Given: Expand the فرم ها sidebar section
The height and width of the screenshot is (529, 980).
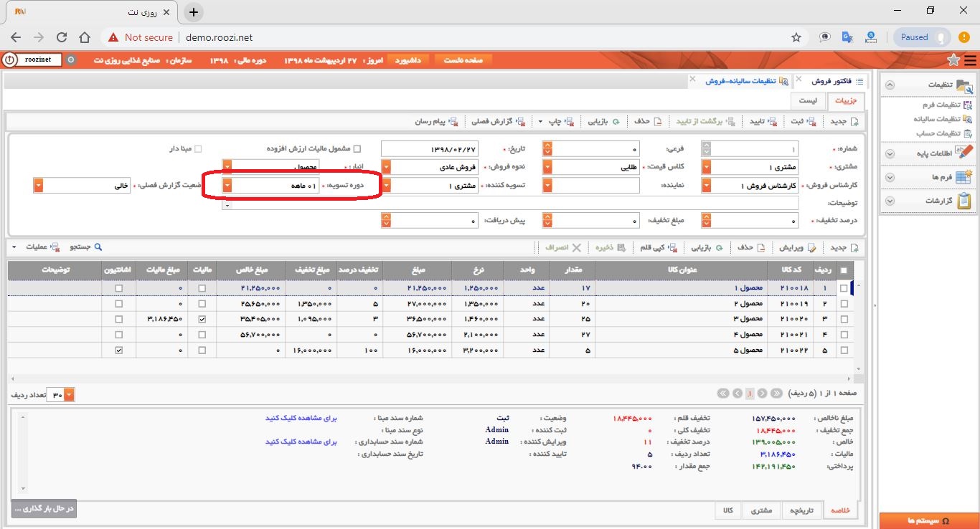Looking at the screenshot, I should point(890,177).
